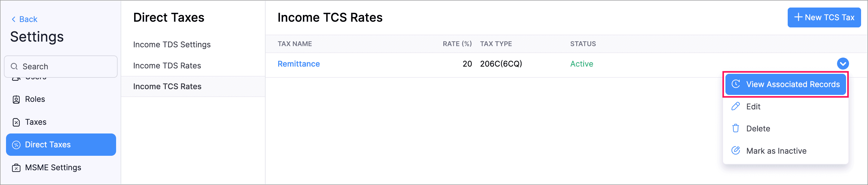868x185 pixels.
Task: Choose Delete from the dropdown menu
Action: (758, 129)
